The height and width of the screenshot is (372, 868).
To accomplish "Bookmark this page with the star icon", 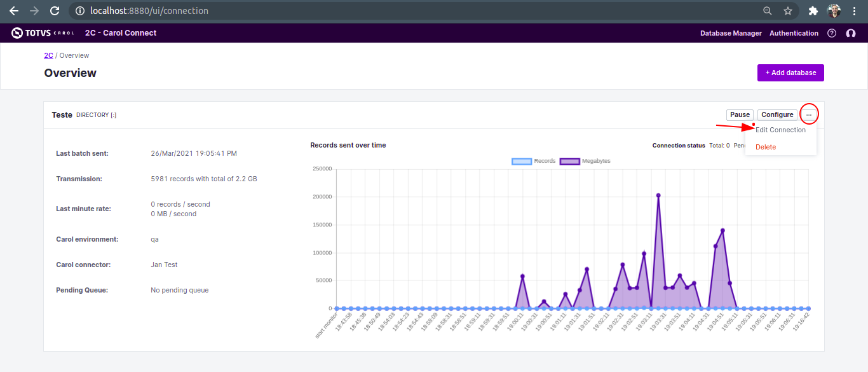I will [x=788, y=11].
